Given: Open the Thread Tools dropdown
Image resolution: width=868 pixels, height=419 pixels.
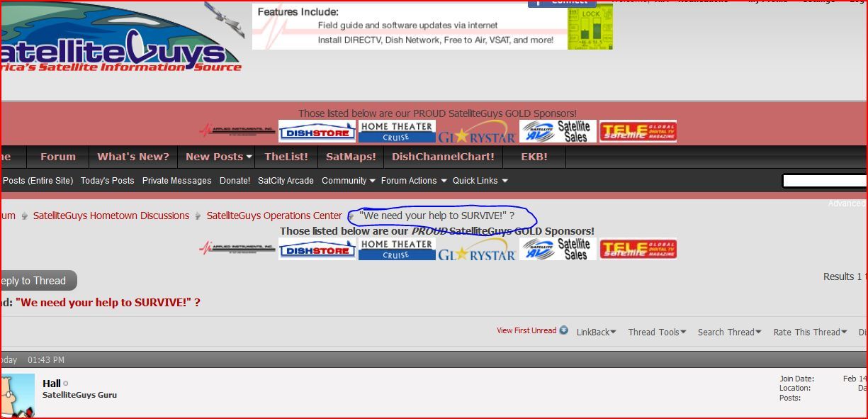Looking at the screenshot, I should (x=657, y=332).
